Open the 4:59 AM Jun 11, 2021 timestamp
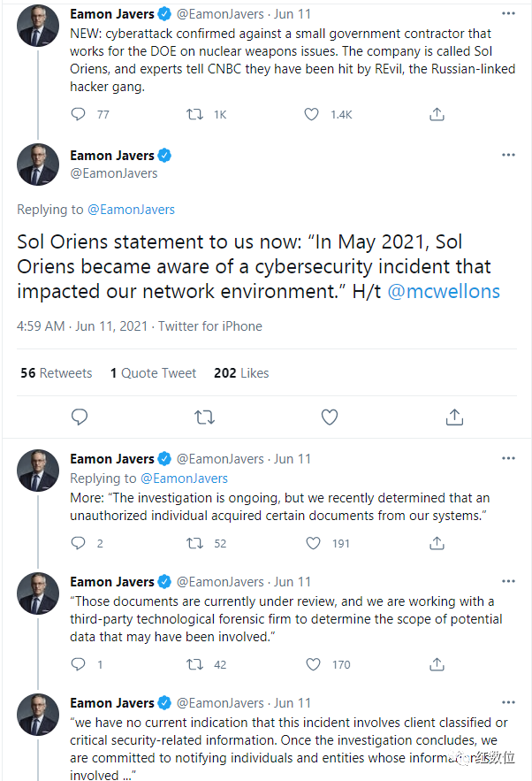532x781 pixels. tap(82, 326)
